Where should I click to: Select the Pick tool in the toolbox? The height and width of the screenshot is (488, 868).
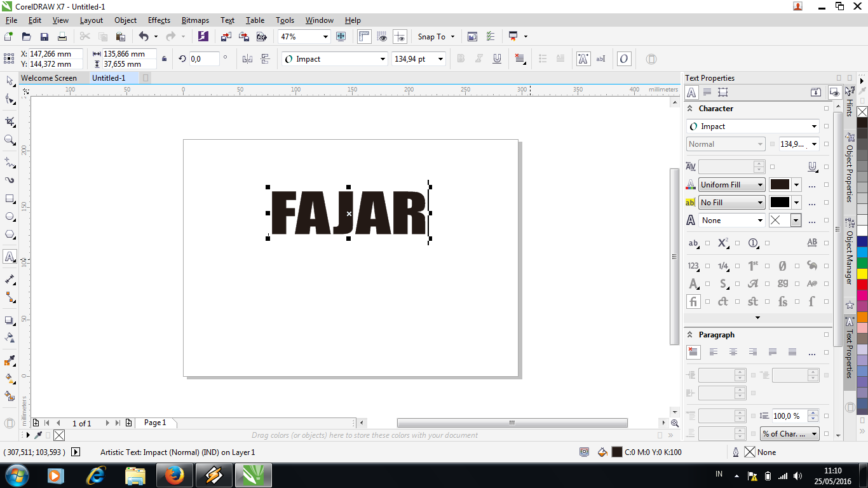tap(10, 81)
